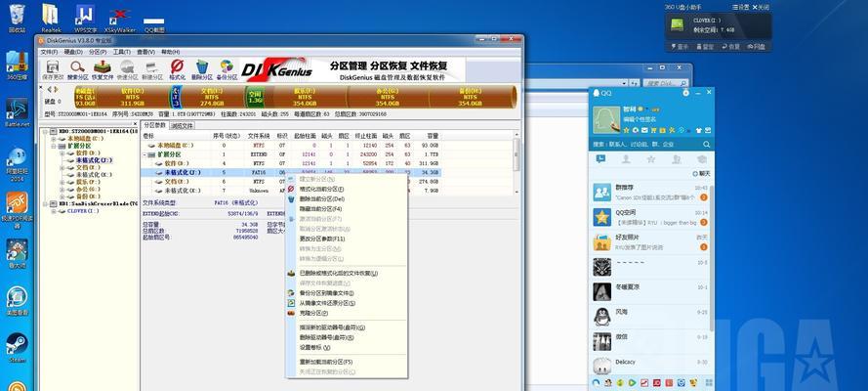Switch to the 分区参数 tab
Image resolution: width=868 pixels, height=391 pixels.
coord(154,125)
